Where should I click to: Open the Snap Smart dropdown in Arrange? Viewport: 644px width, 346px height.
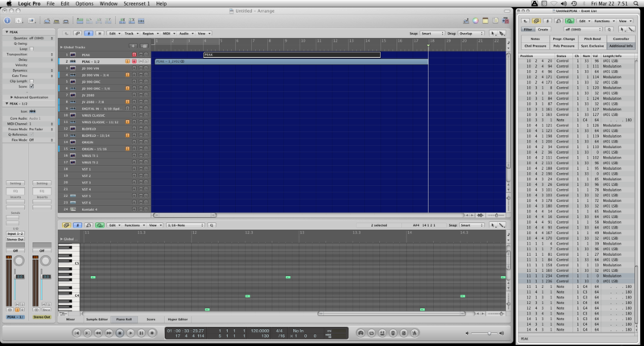(x=432, y=33)
